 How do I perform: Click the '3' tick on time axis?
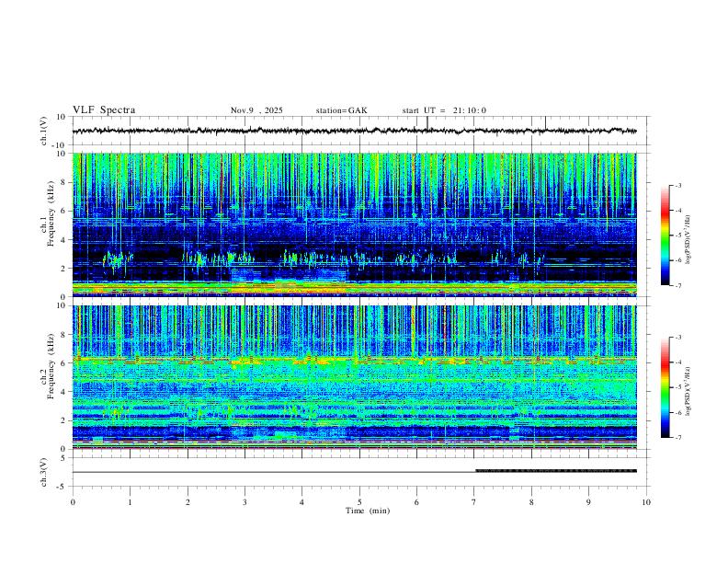tap(245, 502)
